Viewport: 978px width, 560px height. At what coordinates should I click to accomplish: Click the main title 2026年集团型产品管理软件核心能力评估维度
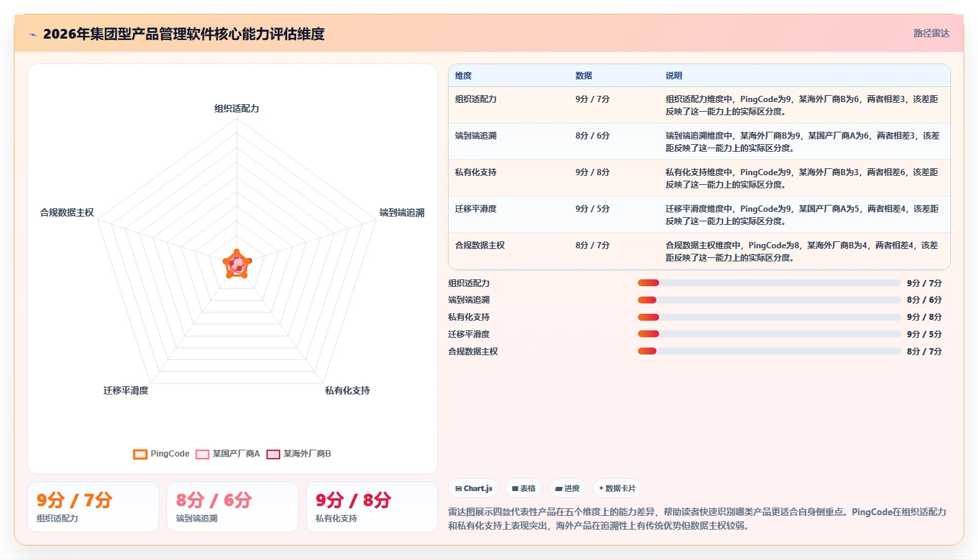(x=184, y=34)
